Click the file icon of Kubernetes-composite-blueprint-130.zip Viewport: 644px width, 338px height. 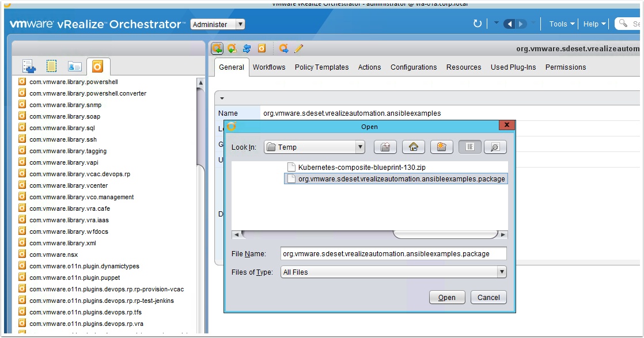[291, 167]
